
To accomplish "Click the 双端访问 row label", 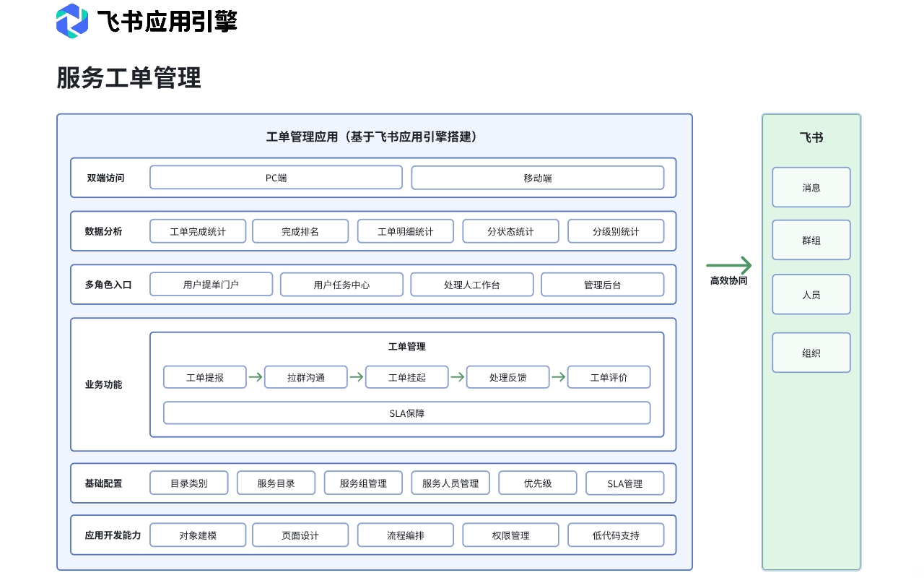I will [105, 178].
